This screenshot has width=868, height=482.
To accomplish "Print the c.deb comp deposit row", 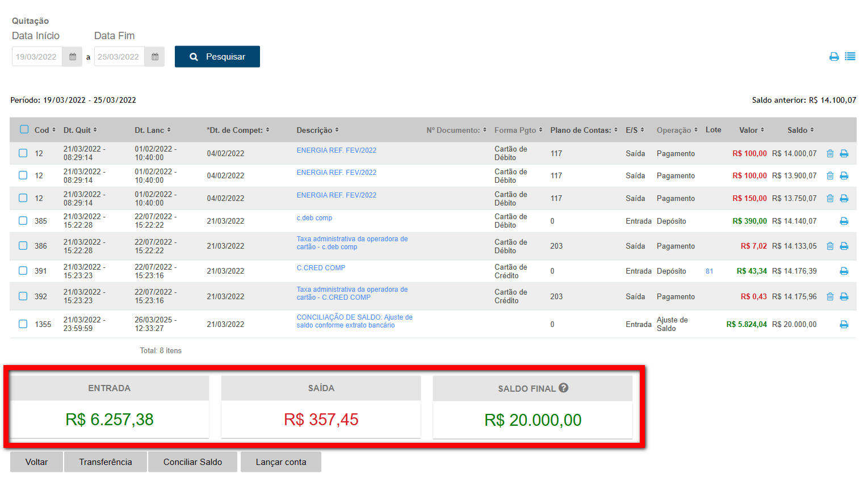I will (844, 221).
